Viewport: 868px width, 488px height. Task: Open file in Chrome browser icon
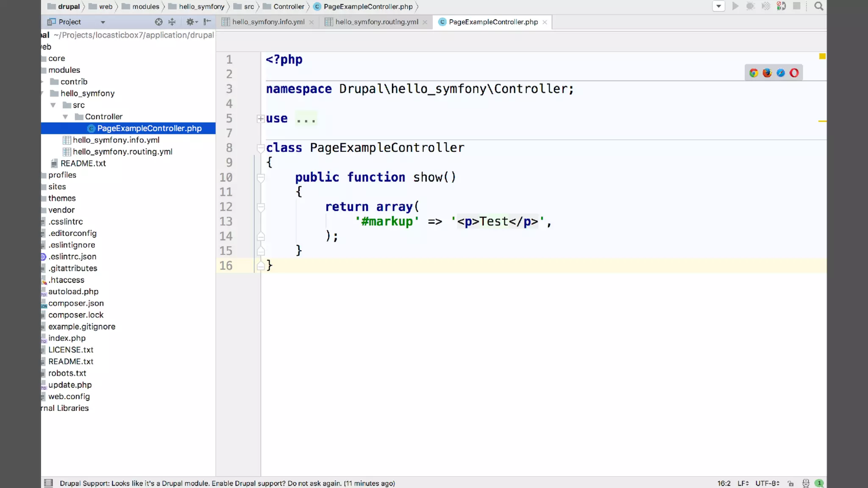tap(754, 73)
